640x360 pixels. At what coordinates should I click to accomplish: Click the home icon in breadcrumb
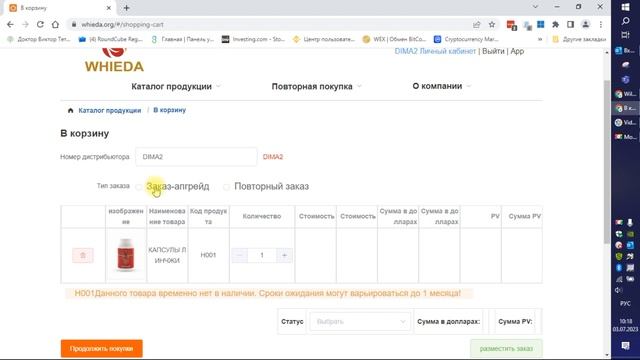pos(71,110)
